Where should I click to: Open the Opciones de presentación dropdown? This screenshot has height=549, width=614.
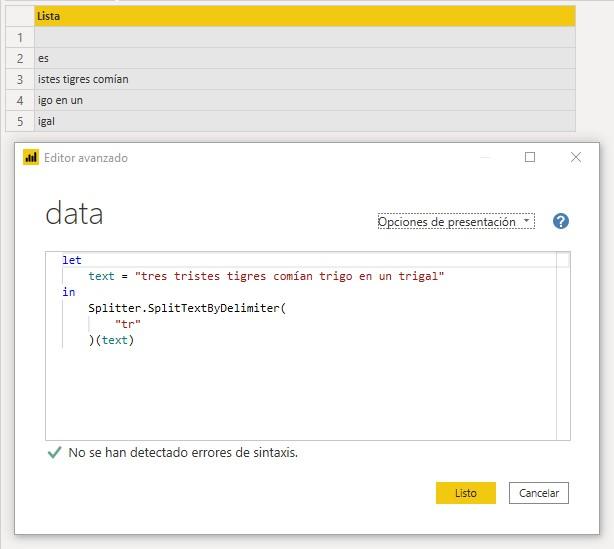pos(455,222)
